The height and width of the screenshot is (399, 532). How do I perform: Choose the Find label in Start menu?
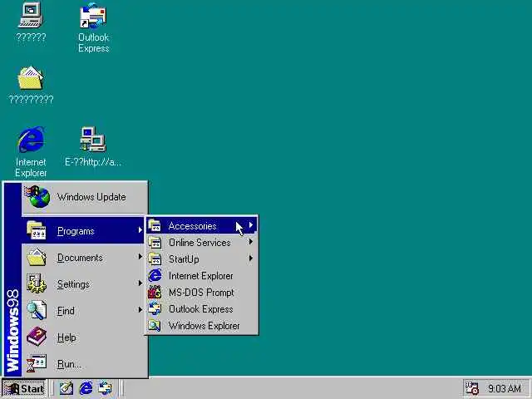pyautogui.click(x=66, y=311)
